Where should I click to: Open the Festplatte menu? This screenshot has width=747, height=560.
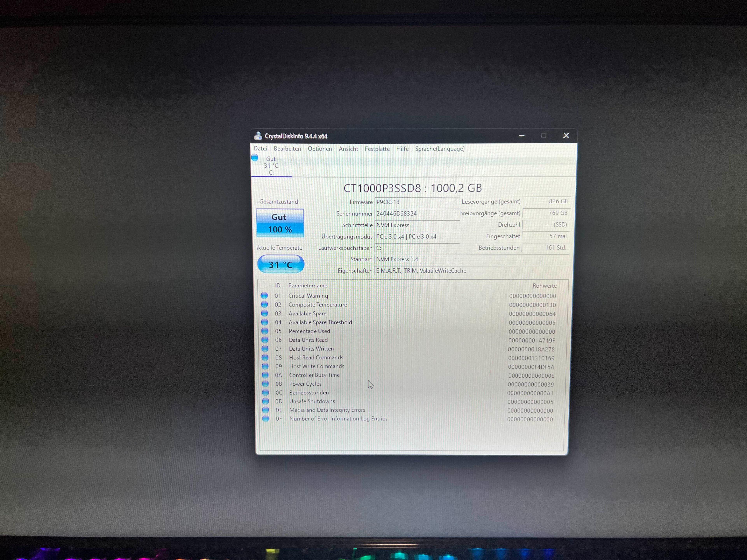(x=377, y=149)
